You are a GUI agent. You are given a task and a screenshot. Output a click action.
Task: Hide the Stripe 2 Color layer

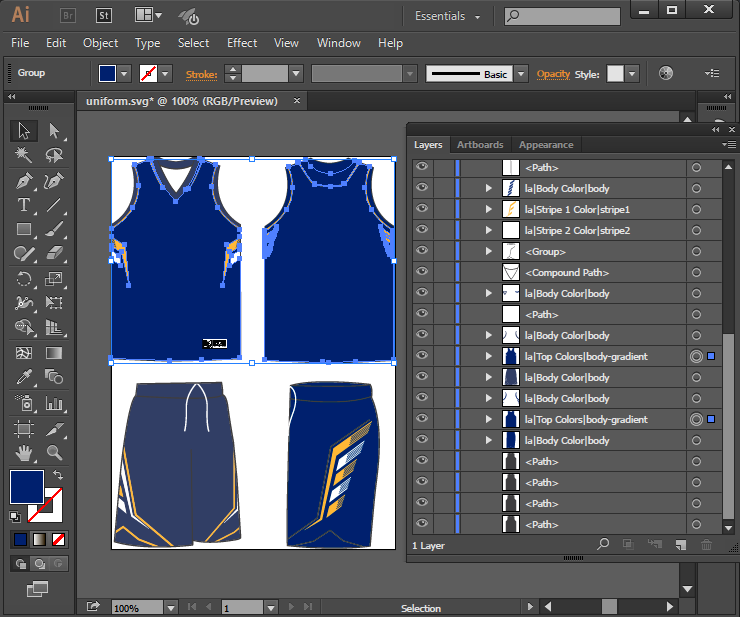pyautogui.click(x=422, y=229)
